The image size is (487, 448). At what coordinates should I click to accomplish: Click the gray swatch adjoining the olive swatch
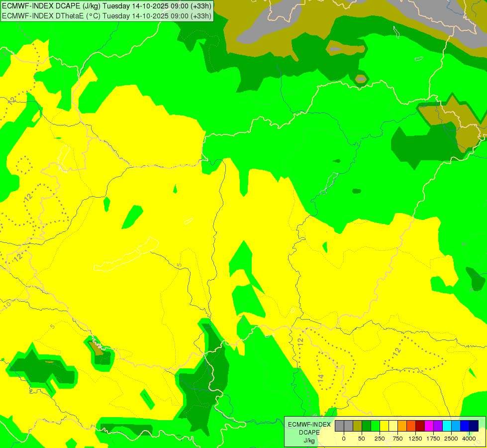(349, 426)
